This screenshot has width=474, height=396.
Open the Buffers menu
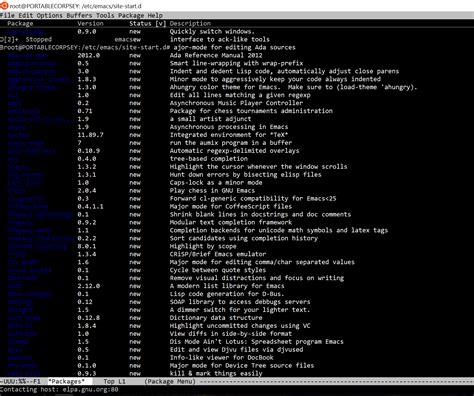point(79,15)
